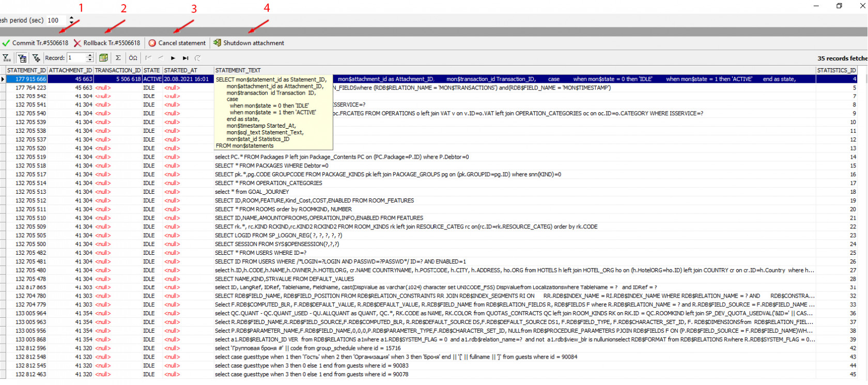The height and width of the screenshot is (385, 868).
Task: Toggle the filter panel icon
Action: pyautogui.click(x=22, y=58)
